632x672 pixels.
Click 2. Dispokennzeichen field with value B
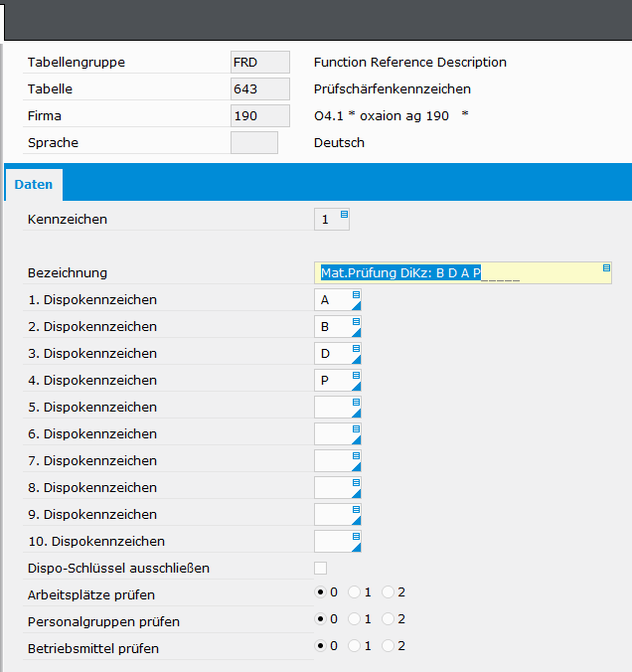[338, 327]
